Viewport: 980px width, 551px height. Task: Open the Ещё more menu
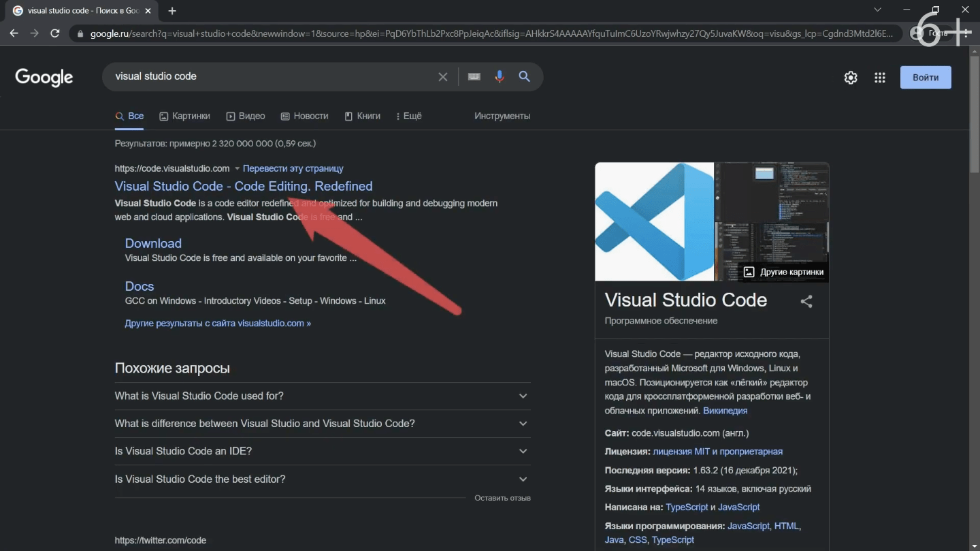click(409, 116)
